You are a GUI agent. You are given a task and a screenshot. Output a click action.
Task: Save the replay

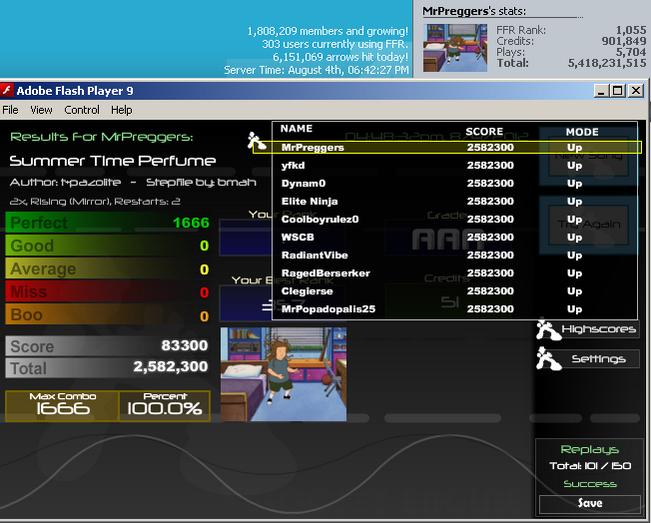coord(590,503)
